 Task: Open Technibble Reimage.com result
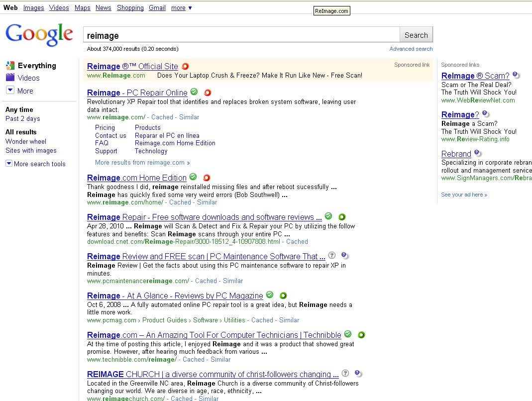(x=214, y=335)
